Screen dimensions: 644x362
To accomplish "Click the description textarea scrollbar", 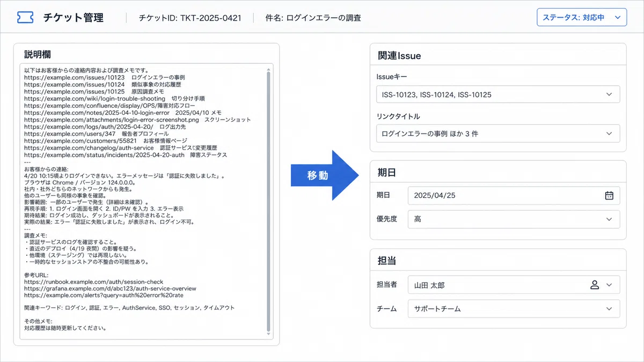I will pos(269,201).
